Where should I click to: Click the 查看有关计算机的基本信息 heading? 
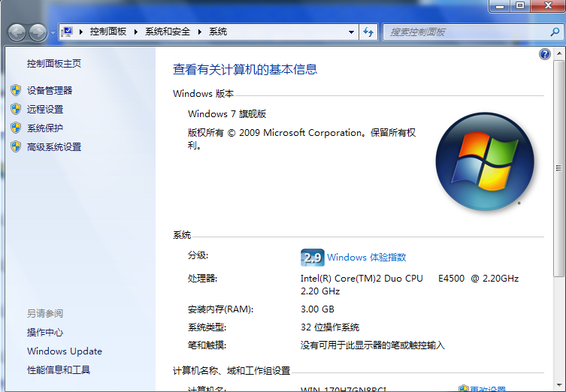point(245,69)
